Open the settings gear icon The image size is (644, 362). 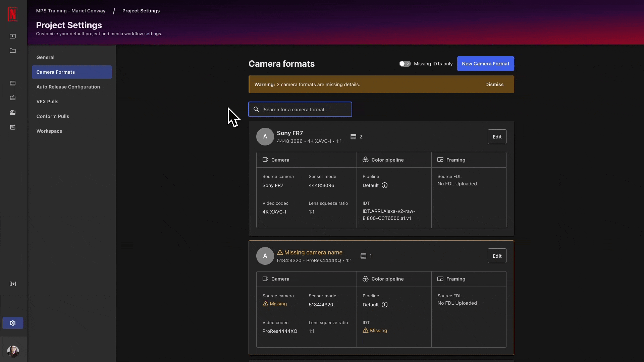tap(13, 323)
